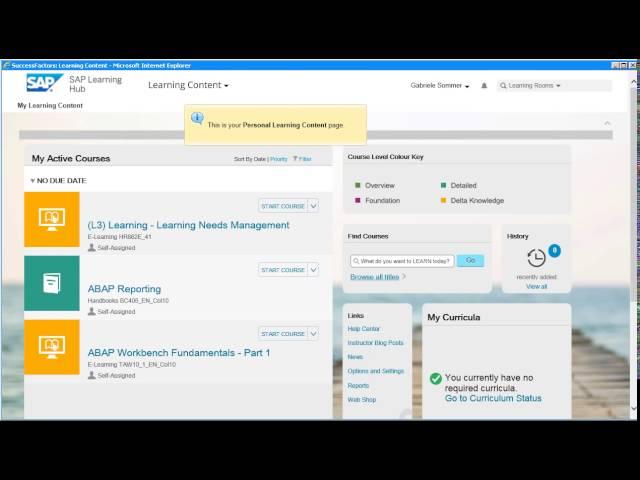The image size is (640, 480).
Task: Open Instructor Blog Posts link
Action: coord(376,343)
